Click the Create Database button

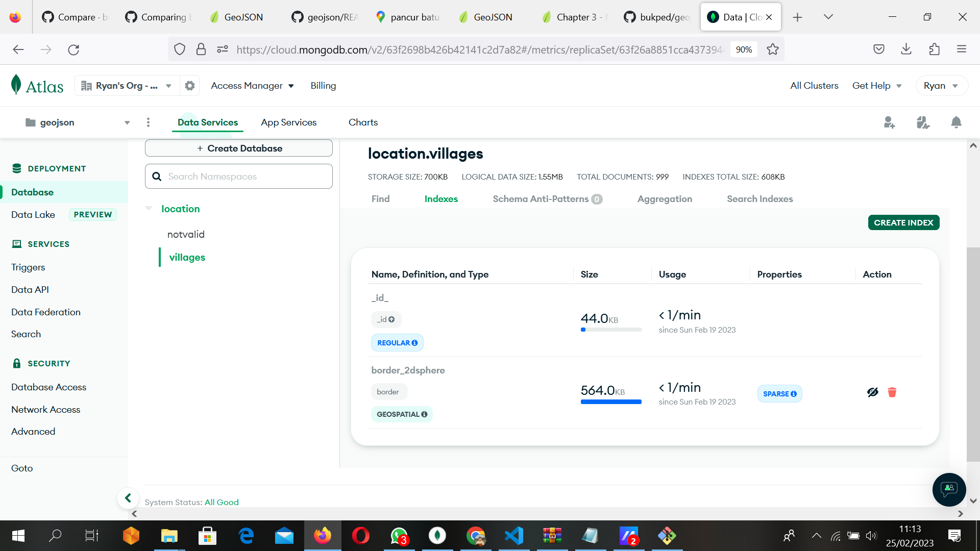point(239,148)
